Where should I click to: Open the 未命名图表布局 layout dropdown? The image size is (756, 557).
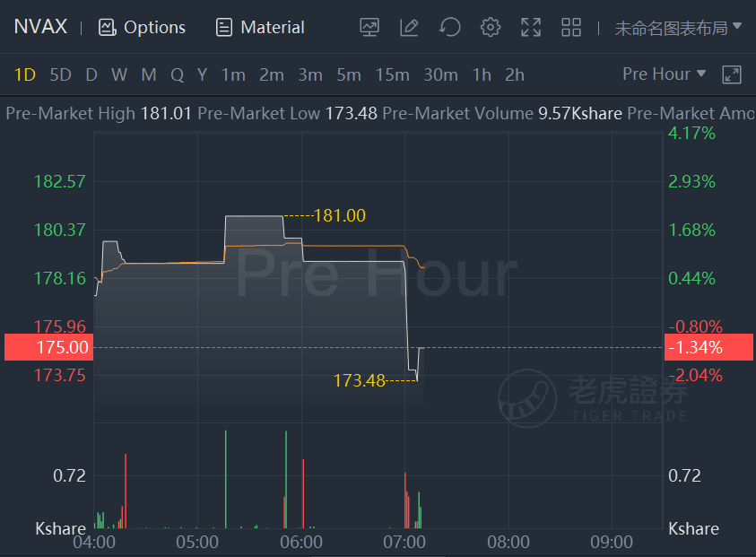click(x=678, y=28)
